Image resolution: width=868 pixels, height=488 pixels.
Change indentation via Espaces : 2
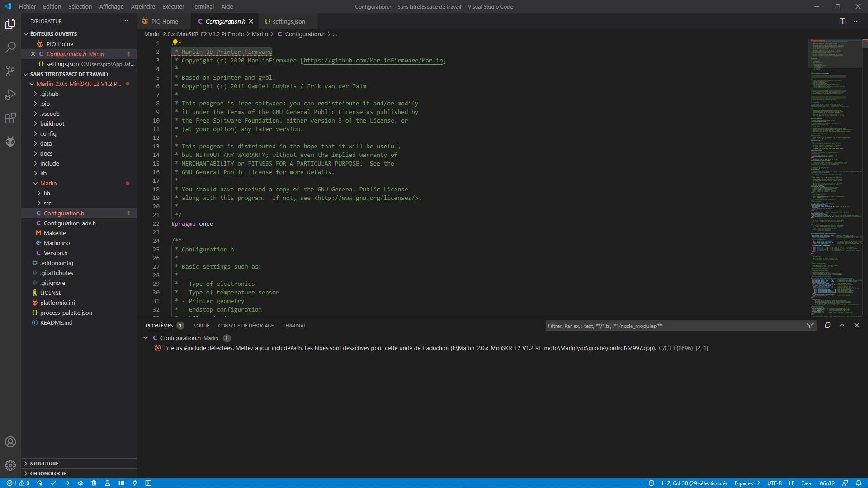747,483
